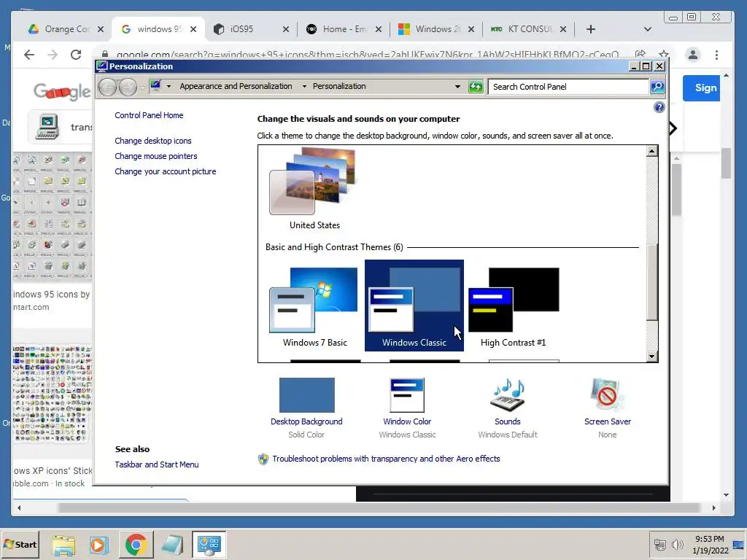The image size is (747, 560).
Task: Open a new Chrome tab
Action: click(x=591, y=29)
